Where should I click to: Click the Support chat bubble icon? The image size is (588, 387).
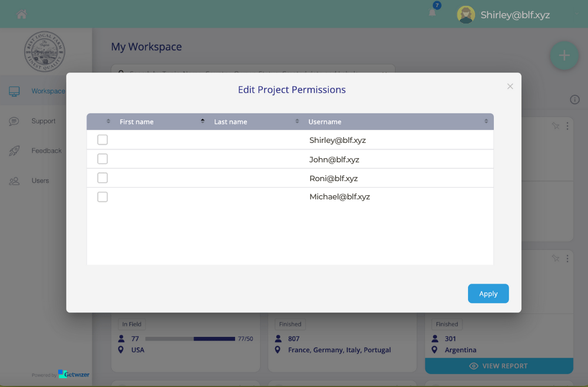tap(14, 121)
